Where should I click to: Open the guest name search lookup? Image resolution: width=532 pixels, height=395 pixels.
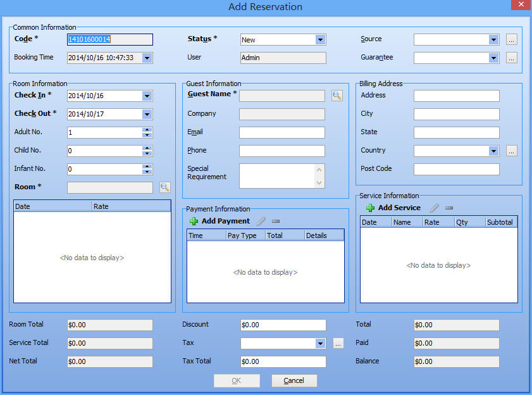(337, 95)
